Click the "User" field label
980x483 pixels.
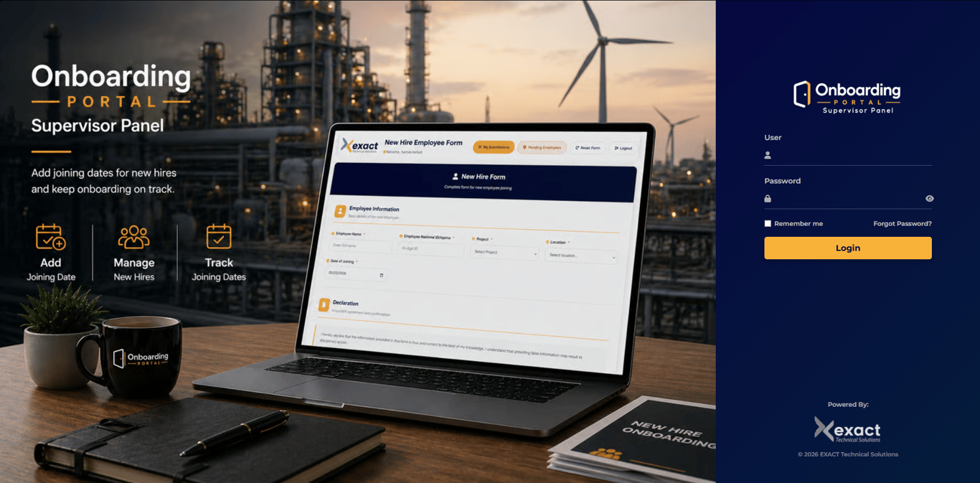tap(773, 138)
